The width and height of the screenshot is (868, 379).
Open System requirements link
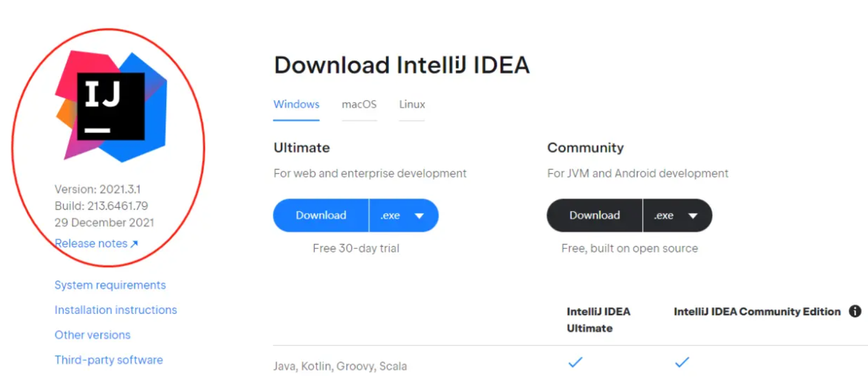(x=110, y=285)
